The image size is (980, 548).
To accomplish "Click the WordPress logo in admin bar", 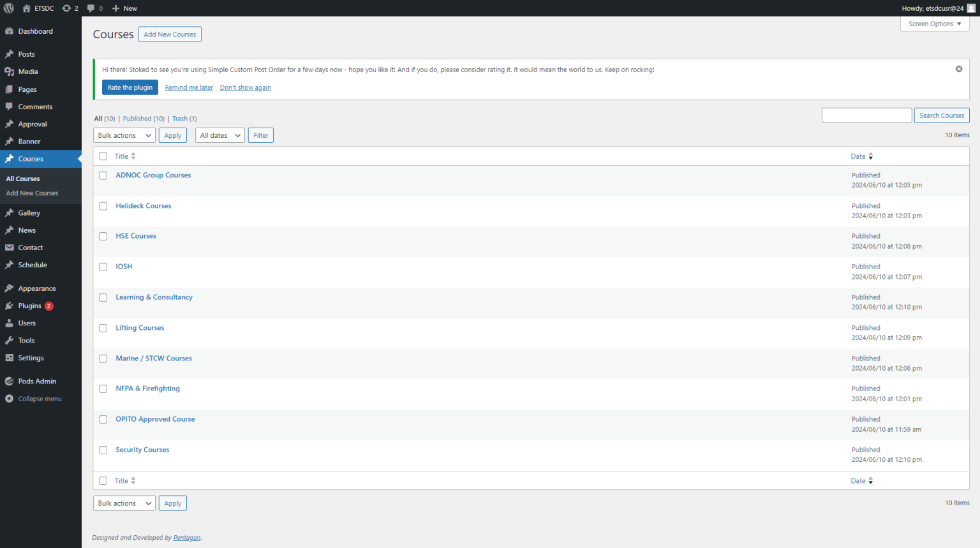I will [x=8, y=8].
